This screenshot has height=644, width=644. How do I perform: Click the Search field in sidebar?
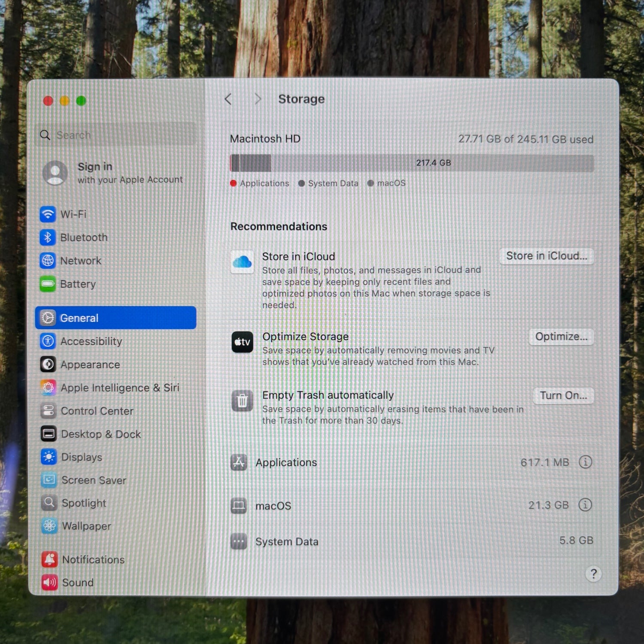(117, 135)
